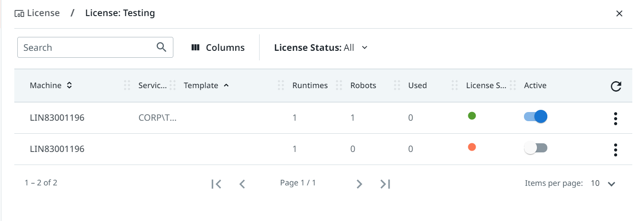Disable the Active toggle in first row
644x221 pixels.
click(x=536, y=117)
